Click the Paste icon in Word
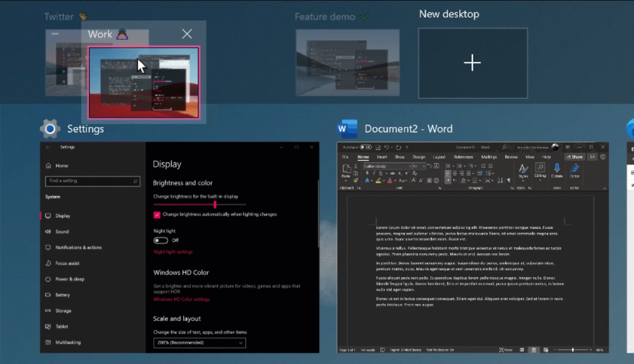The width and height of the screenshot is (634, 364). (346, 169)
